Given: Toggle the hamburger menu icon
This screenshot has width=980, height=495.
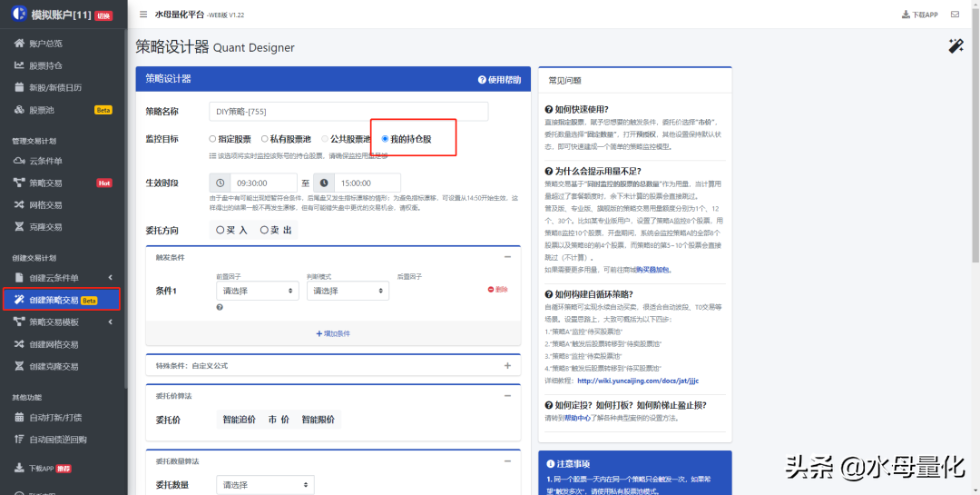Looking at the screenshot, I should 143,14.
